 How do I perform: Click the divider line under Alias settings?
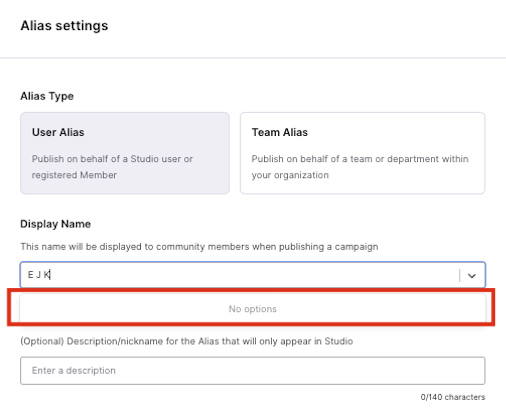tap(253, 58)
